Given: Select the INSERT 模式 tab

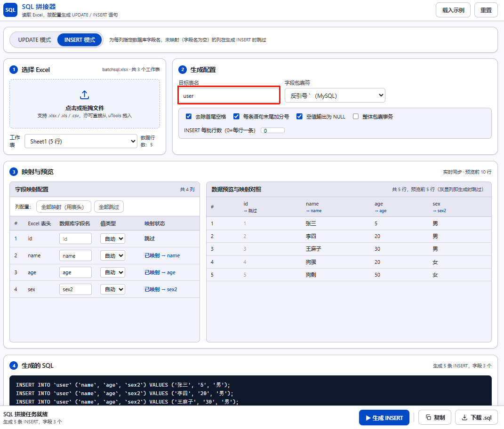Looking at the screenshot, I should pos(80,40).
